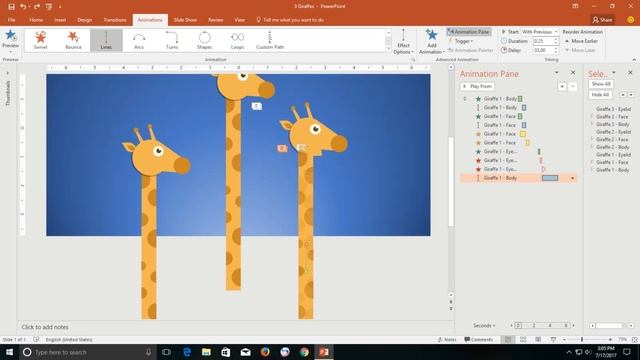Toggle the Animation Pane button
This screenshot has height=360, width=640.
click(469, 32)
